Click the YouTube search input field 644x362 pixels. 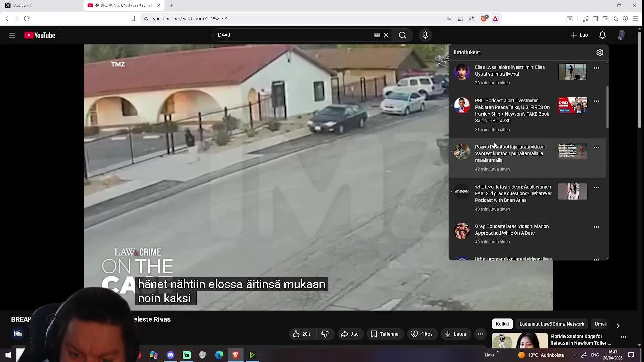click(x=294, y=35)
